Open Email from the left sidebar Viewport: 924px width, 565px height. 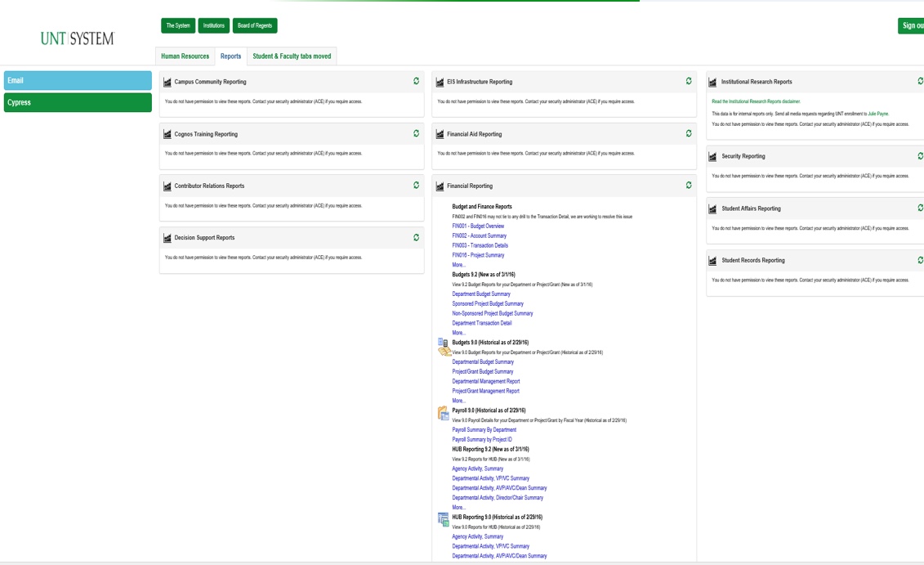pos(78,80)
